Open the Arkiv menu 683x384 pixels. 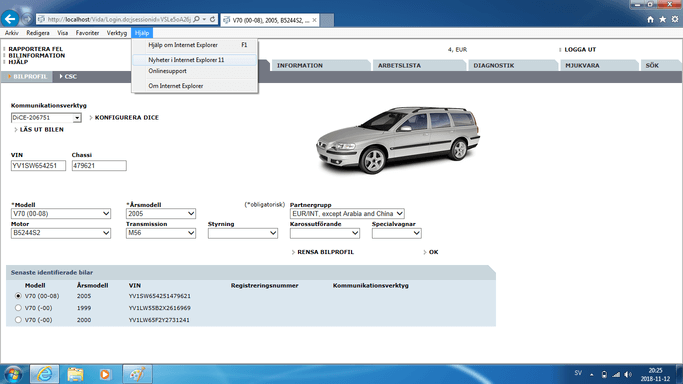click(11, 33)
